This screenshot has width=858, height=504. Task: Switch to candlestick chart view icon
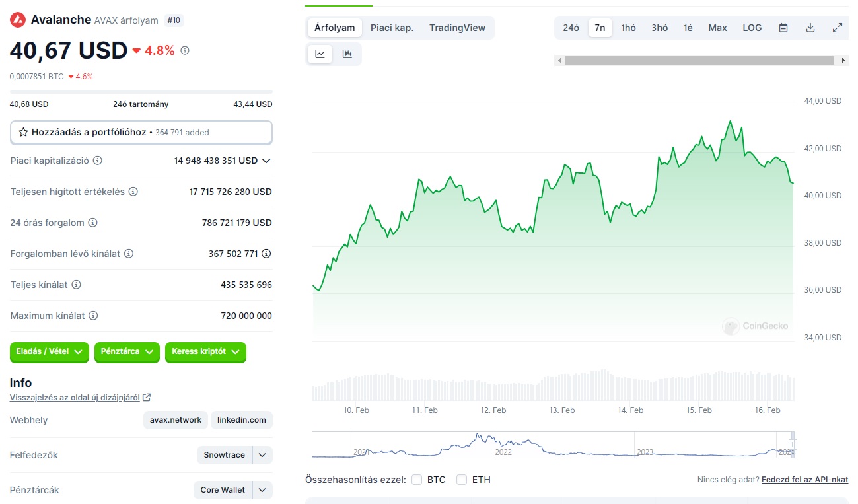pyautogui.click(x=347, y=54)
